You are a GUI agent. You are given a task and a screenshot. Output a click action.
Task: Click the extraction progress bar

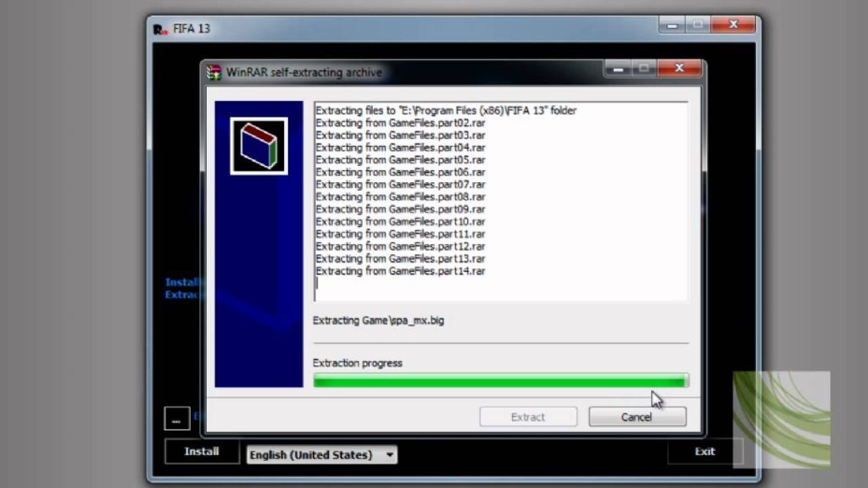click(500, 380)
